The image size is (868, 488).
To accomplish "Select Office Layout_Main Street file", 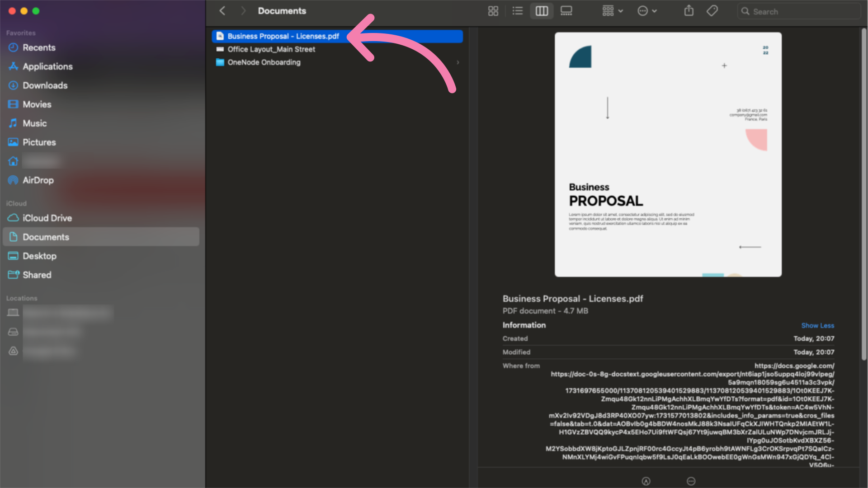I will [271, 49].
